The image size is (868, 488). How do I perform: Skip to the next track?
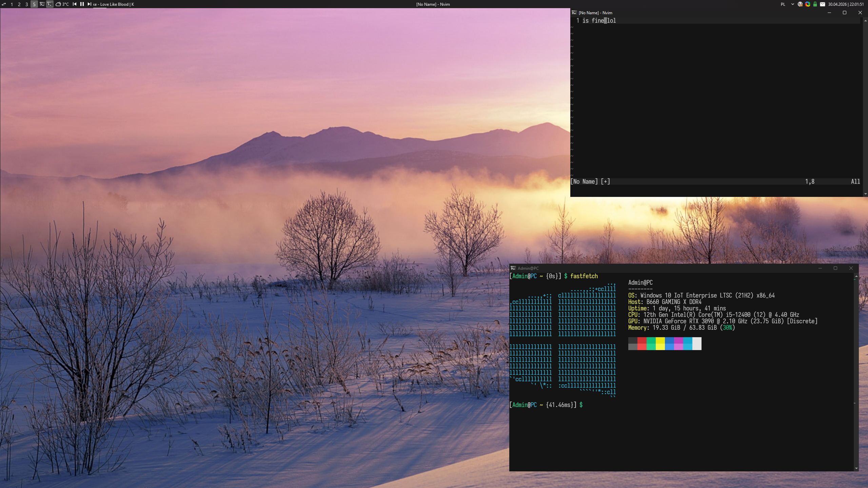point(89,4)
